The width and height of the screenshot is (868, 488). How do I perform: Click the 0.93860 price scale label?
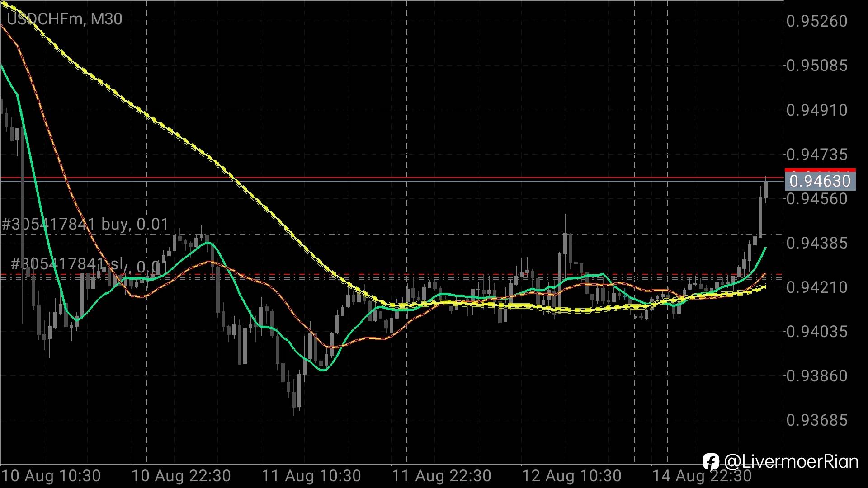817,376
